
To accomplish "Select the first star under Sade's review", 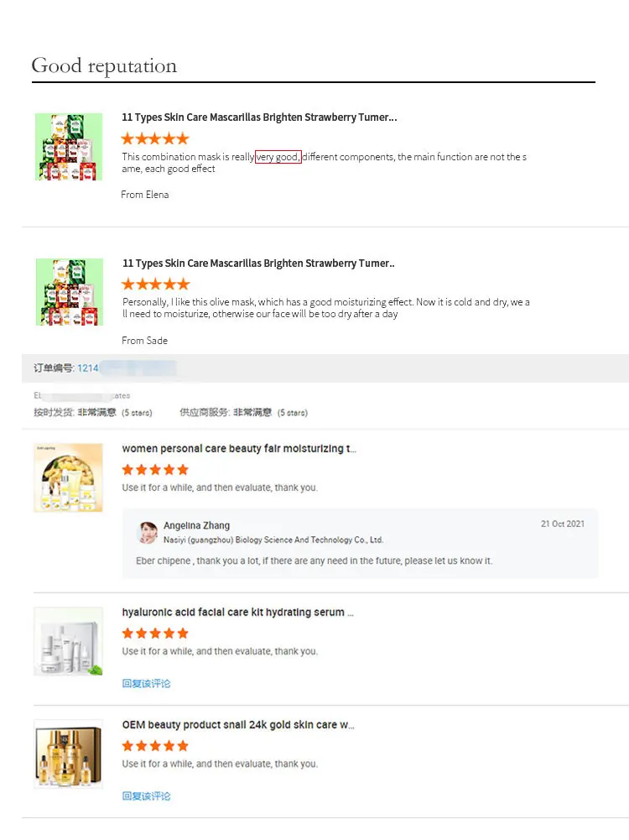I will pyautogui.click(x=127, y=284).
